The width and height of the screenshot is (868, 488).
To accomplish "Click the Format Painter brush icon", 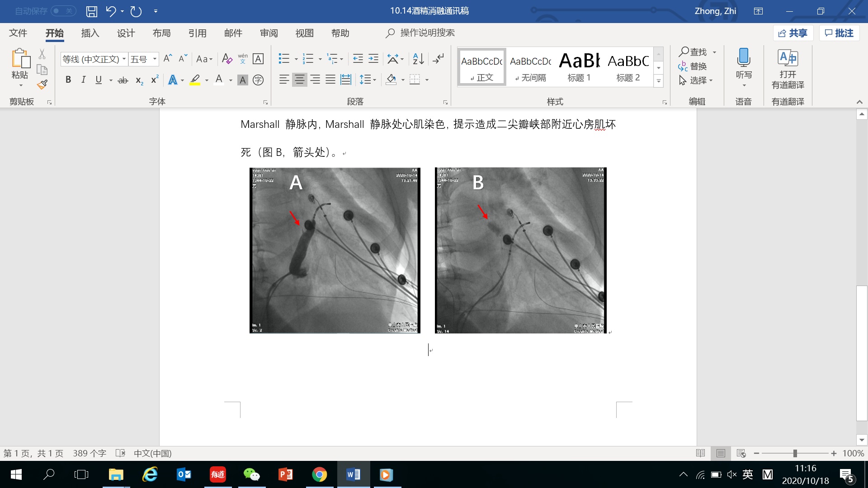I will pyautogui.click(x=42, y=84).
